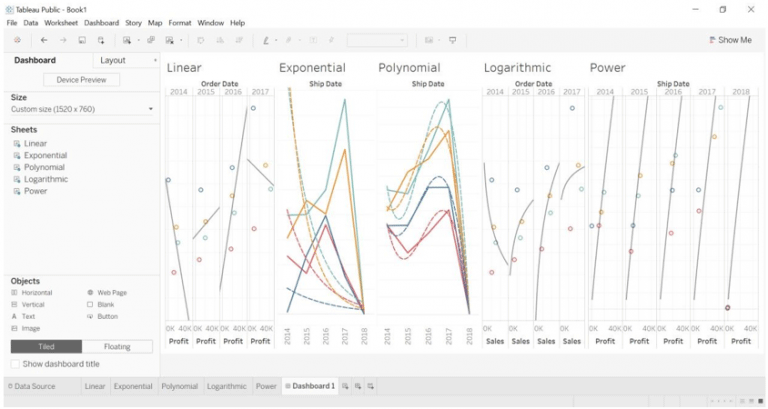Screen dimensions: 768x409
Task: Open the Worksheet menu
Action: coord(61,23)
